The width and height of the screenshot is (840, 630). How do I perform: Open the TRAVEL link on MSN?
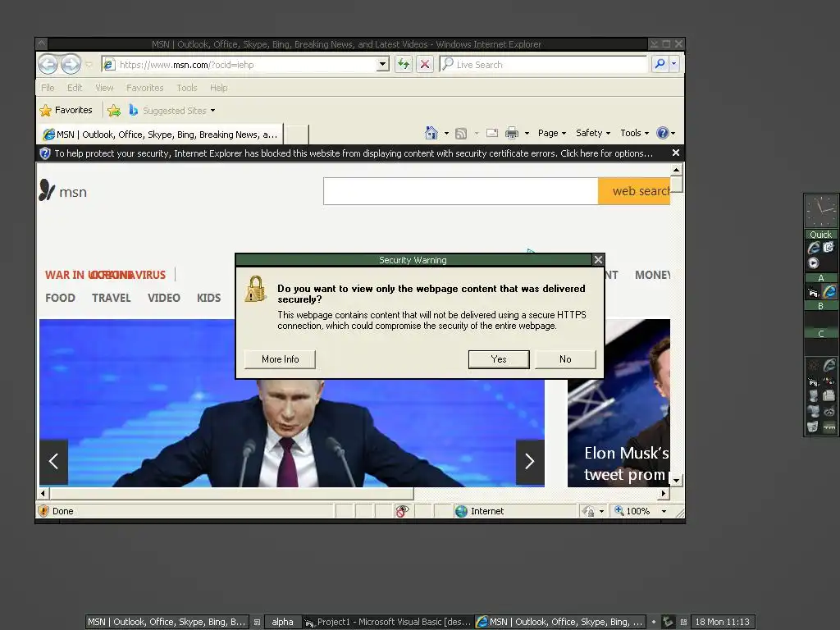pyautogui.click(x=111, y=298)
